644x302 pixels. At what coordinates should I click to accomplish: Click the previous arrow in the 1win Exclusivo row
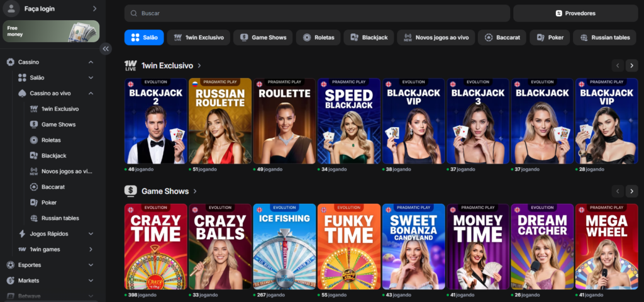point(618,65)
